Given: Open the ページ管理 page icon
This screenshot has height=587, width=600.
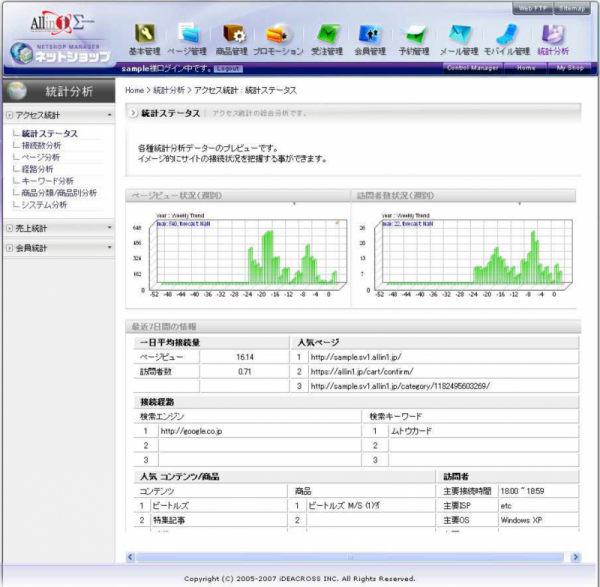Looking at the screenshot, I should (x=188, y=33).
